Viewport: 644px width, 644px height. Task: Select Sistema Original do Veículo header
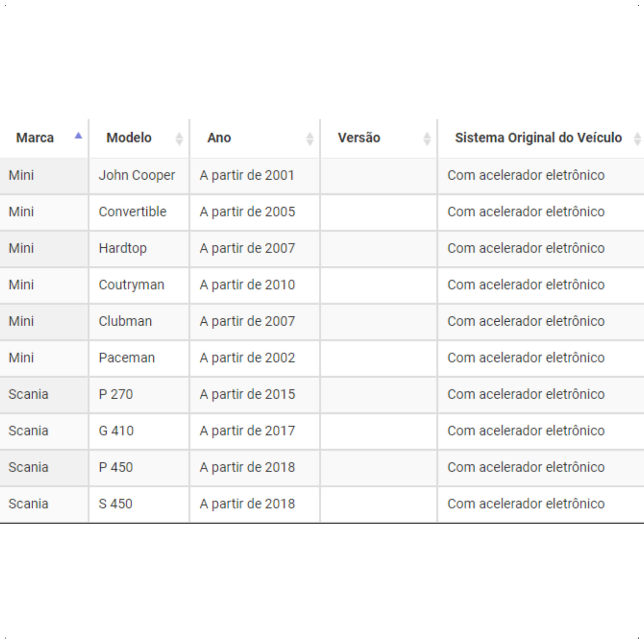point(541,138)
